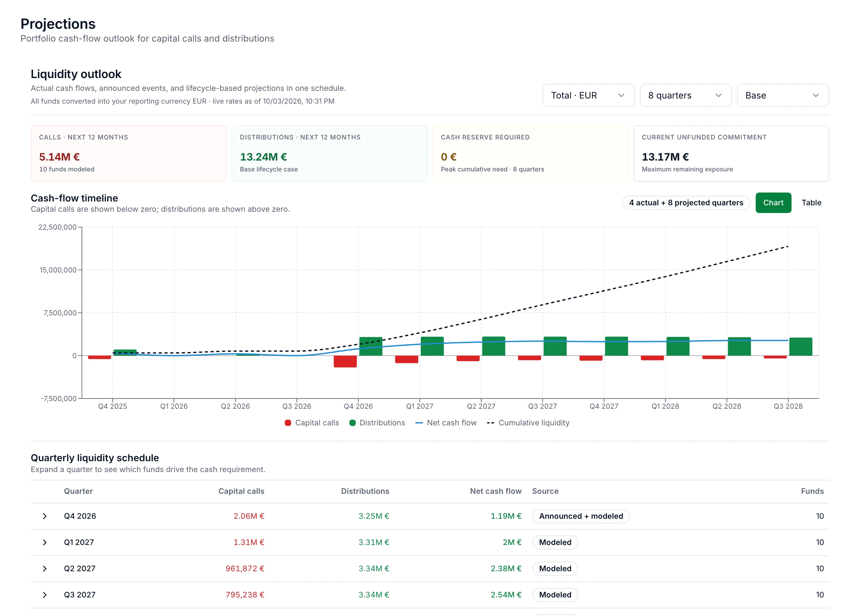Toggle Net cash flow legend item
The width and height of the screenshot is (860, 616).
click(446, 423)
